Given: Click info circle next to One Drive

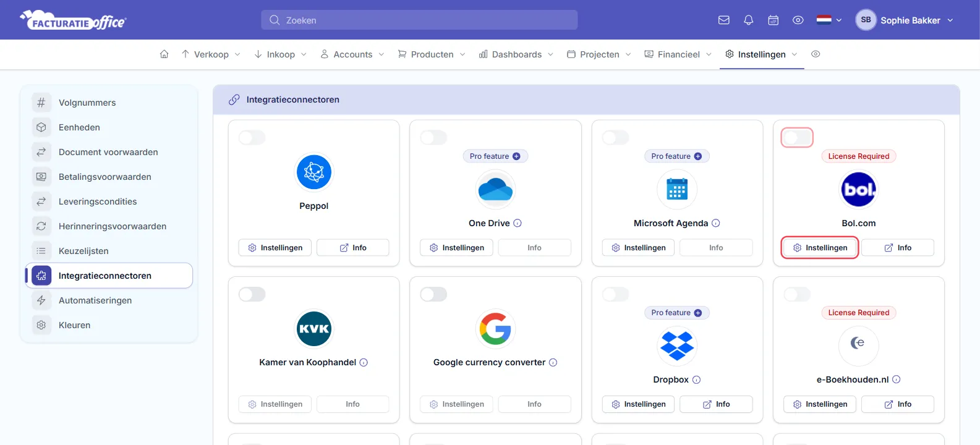Looking at the screenshot, I should click(518, 223).
